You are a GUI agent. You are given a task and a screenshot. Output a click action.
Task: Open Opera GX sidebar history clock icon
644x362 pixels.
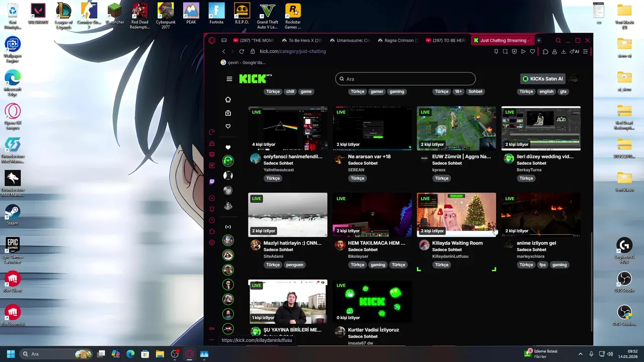(212, 220)
